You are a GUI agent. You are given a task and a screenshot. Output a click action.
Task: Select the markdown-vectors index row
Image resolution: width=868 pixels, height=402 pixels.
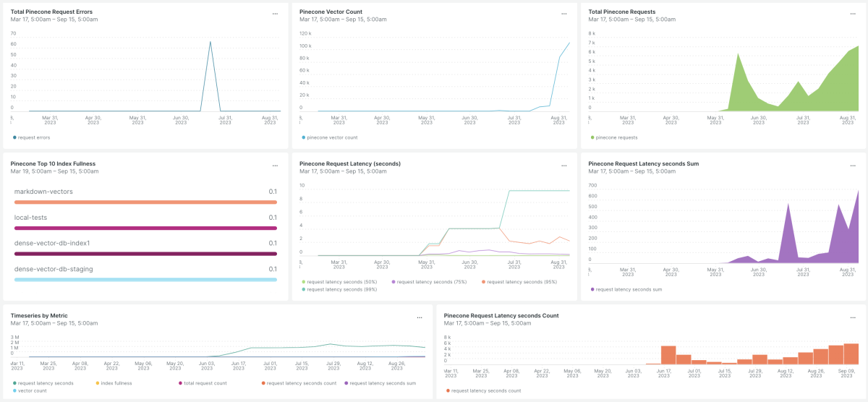(x=145, y=197)
